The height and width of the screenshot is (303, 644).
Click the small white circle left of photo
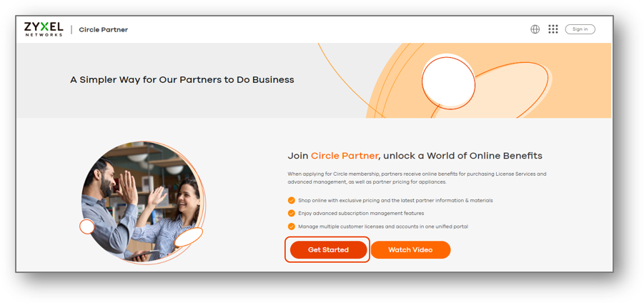coord(86,227)
